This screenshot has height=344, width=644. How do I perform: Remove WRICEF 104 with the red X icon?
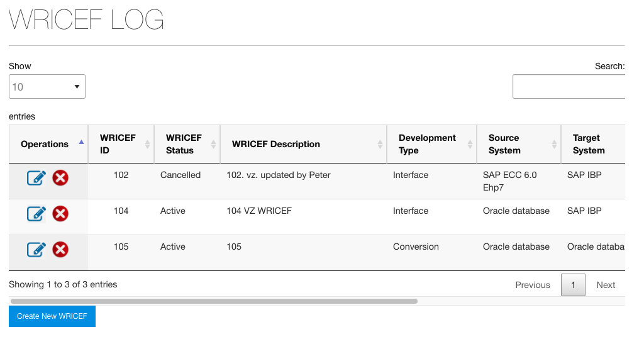coord(60,214)
